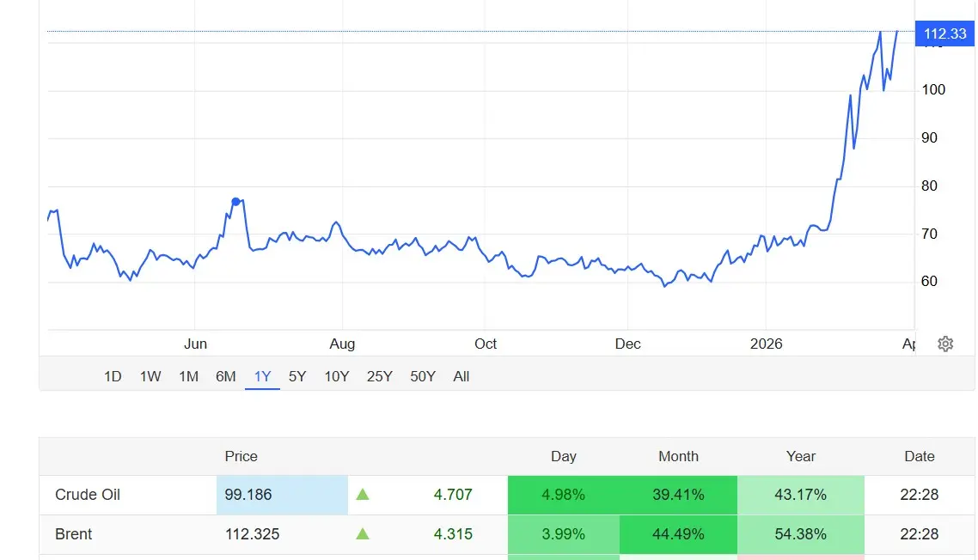Sort table by Year column header

click(x=800, y=456)
